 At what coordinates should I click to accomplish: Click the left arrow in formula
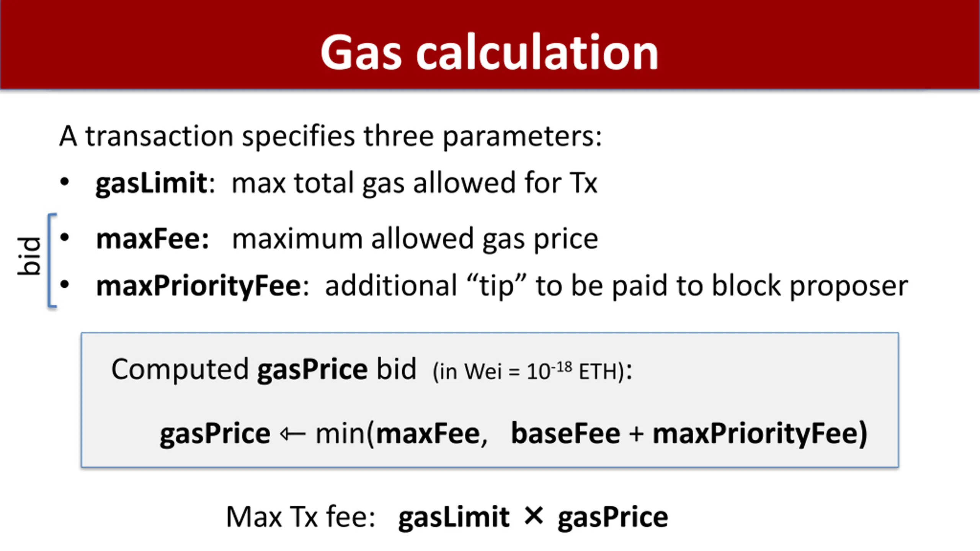point(293,434)
